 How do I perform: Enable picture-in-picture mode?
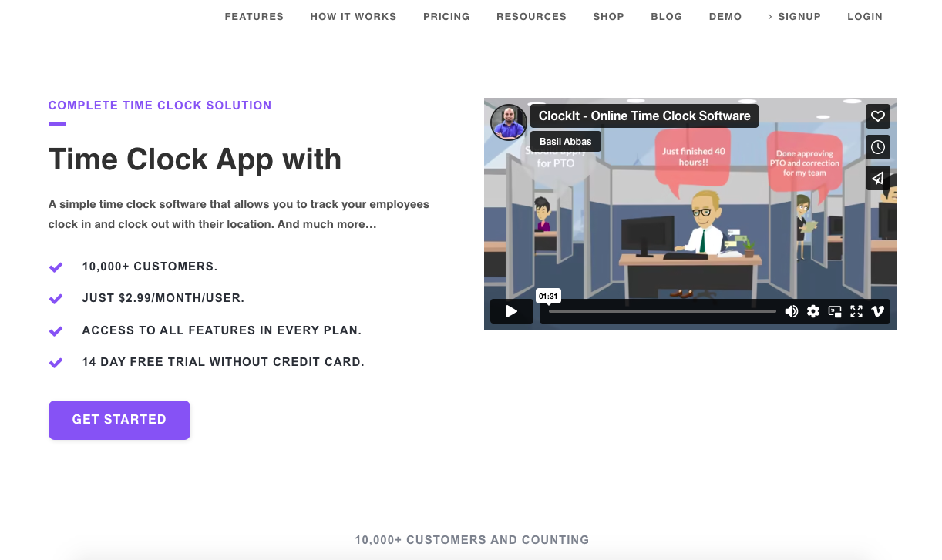(835, 311)
